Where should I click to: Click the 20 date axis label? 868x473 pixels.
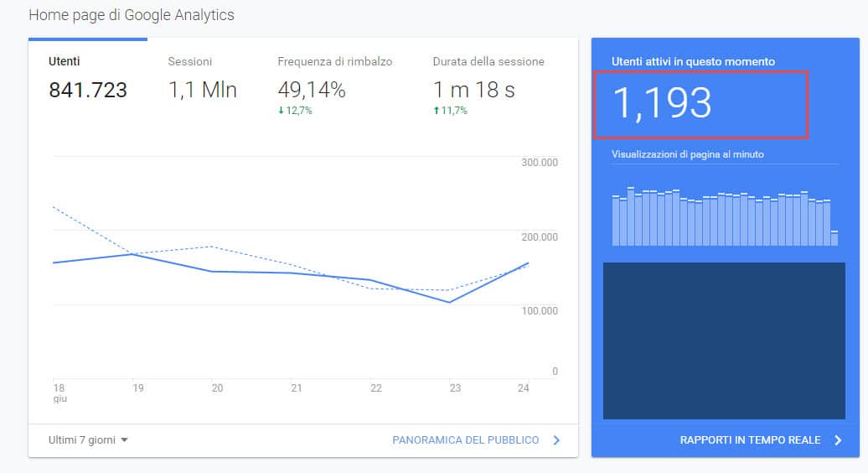[218, 388]
